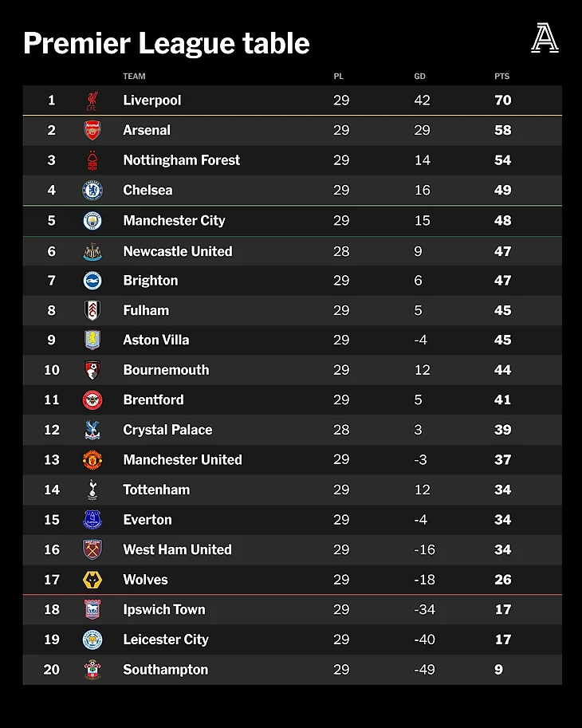Viewport: 582px width, 728px height.
Task: Click the Tottenham club crest
Action: pyautogui.click(x=92, y=490)
